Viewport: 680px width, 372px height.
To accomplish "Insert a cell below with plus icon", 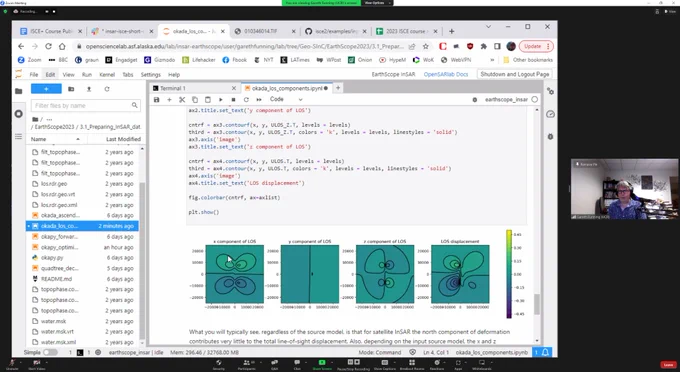I will (170, 100).
